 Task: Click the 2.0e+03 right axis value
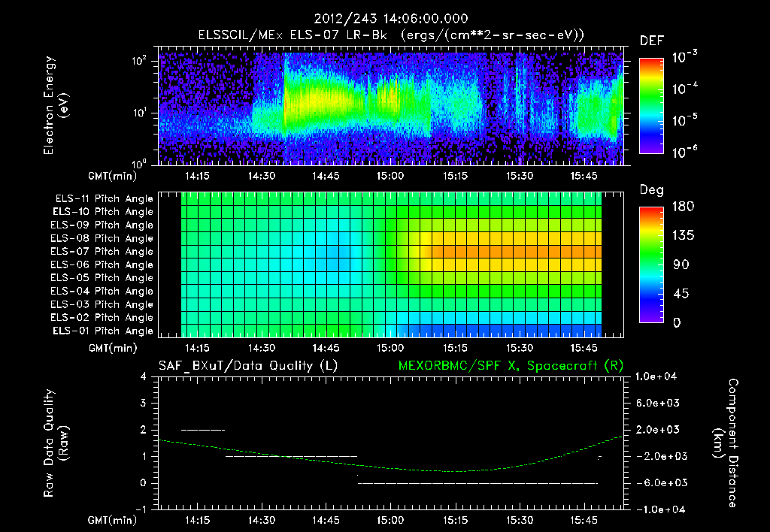coord(657,429)
